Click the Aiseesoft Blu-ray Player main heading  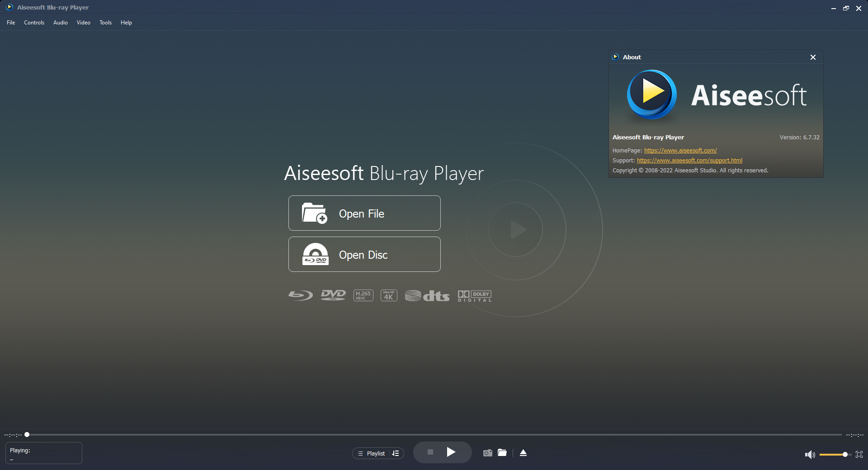pyautogui.click(x=384, y=173)
